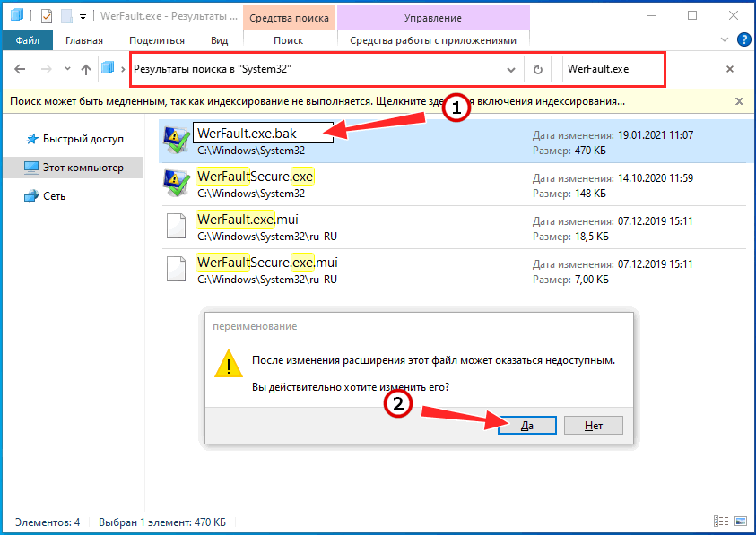The height and width of the screenshot is (535, 756).
Task: Click the Управление contextual tab header
Action: pos(433,18)
